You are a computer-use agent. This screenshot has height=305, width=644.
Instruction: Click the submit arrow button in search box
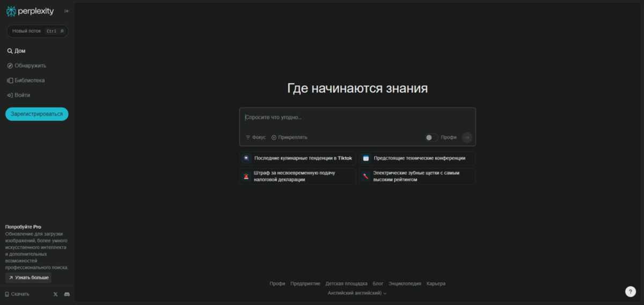tap(467, 137)
